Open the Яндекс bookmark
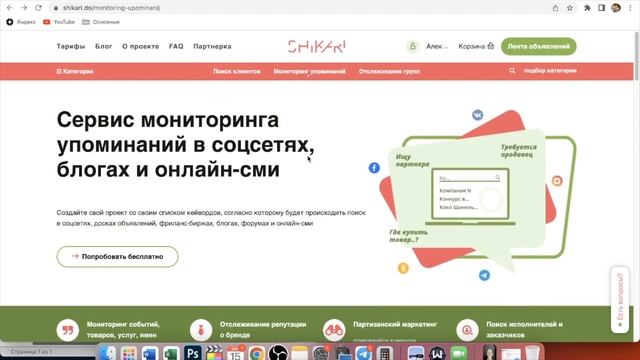 pyautogui.click(x=21, y=22)
